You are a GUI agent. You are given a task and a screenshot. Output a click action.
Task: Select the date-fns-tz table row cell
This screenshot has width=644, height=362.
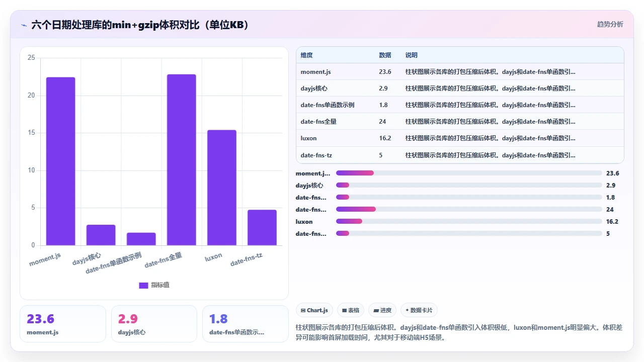tap(316, 155)
